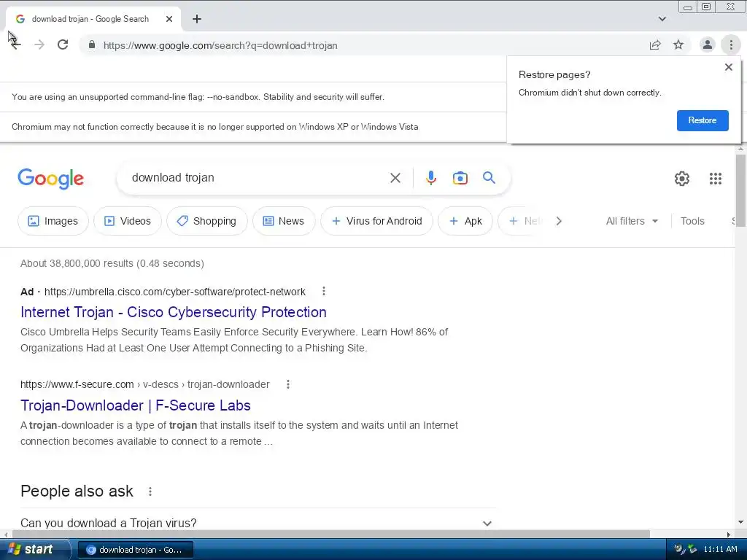Click the Google logo
747x560 pixels.
point(51,179)
